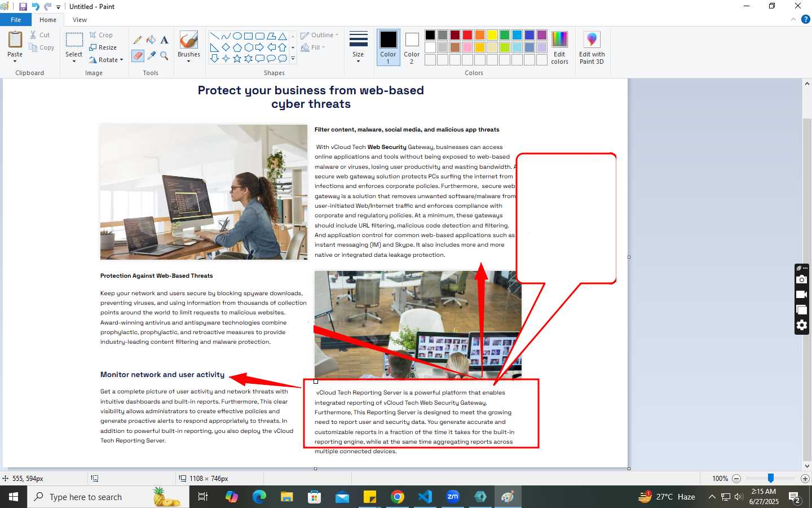
Task: Open the Edit colors dialog
Action: (559, 49)
